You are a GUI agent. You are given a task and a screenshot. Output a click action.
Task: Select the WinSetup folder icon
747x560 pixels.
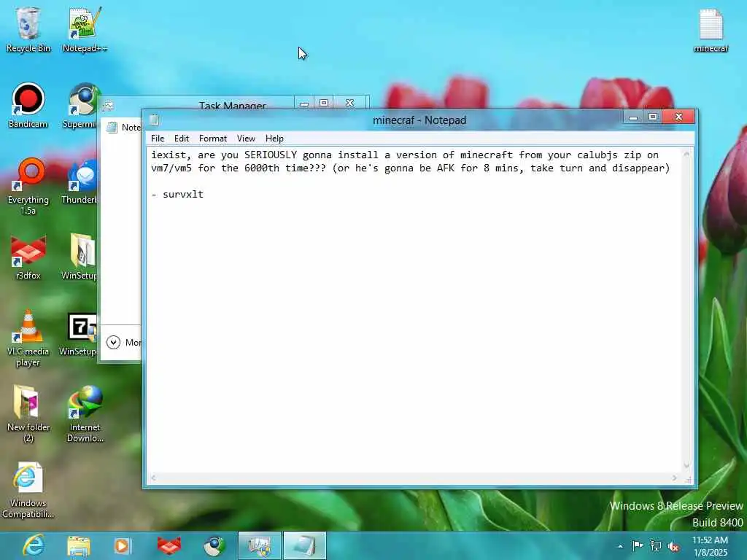80,257
